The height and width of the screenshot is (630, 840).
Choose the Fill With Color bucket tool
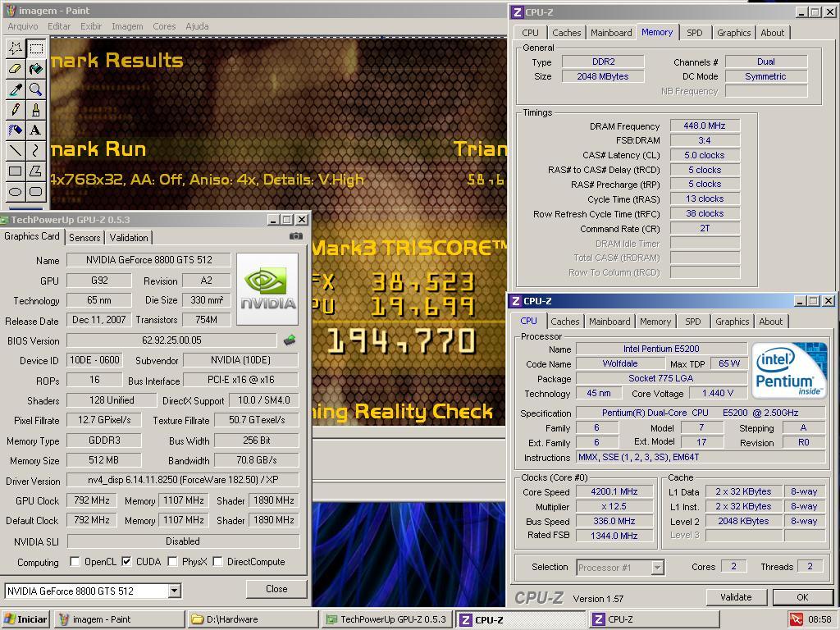coord(36,69)
